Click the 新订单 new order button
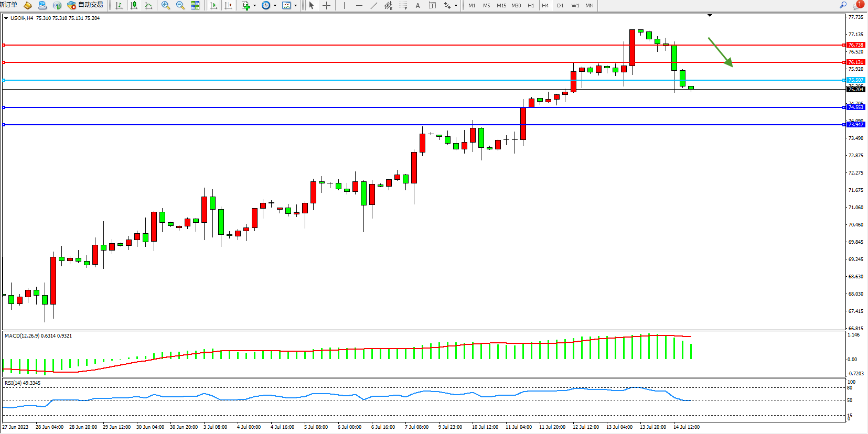Viewport: 868px width, 434px height. pos(8,5)
